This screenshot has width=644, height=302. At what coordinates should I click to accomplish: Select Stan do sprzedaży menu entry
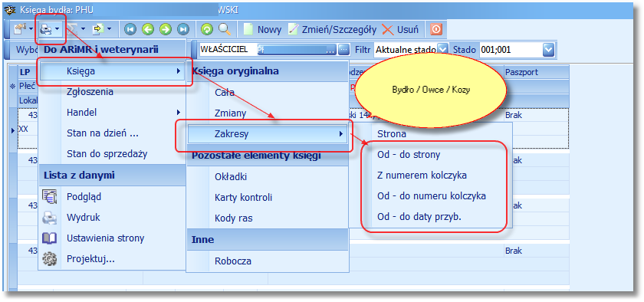(x=112, y=154)
